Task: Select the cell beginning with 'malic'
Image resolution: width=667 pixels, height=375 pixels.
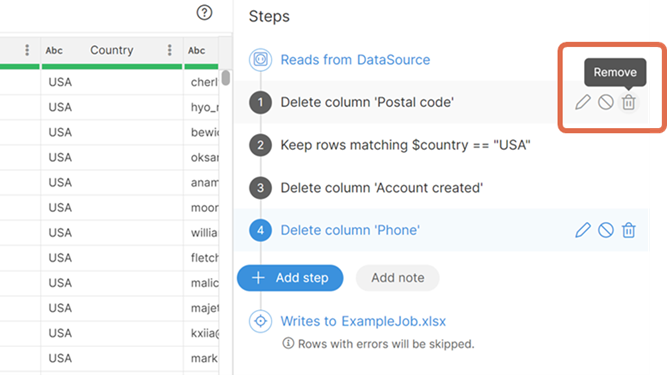Action: pos(201,283)
